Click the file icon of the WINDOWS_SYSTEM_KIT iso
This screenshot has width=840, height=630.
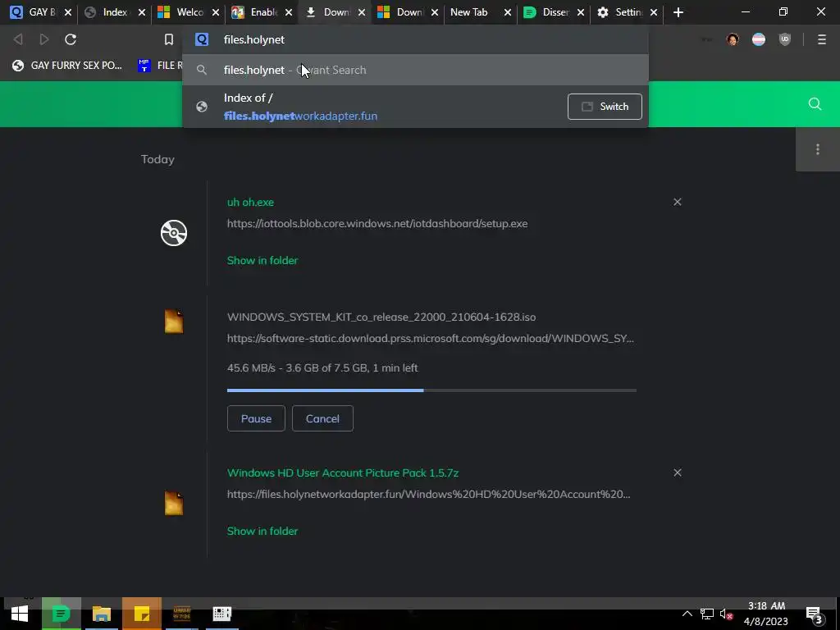(x=174, y=322)
